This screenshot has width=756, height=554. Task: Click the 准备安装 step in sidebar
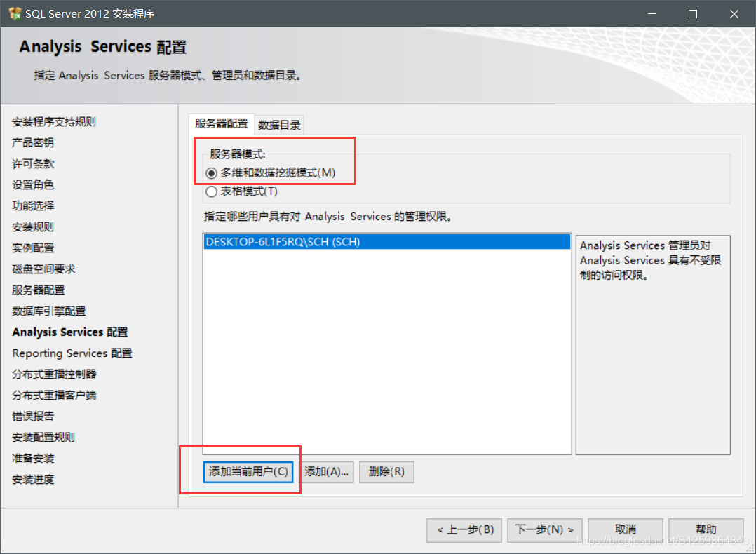pyautogui.click(x=33, y=459)
